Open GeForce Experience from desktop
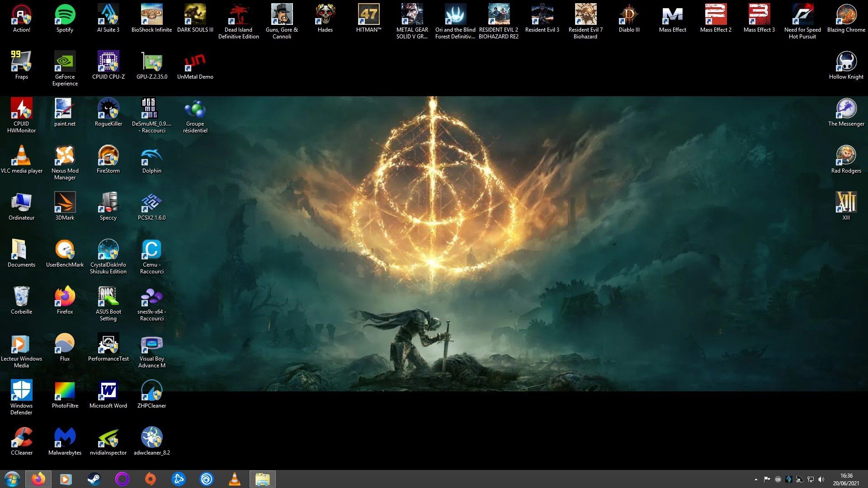This screenshot has width=868, height=488. pyautogui.click(x=65, y=68)
